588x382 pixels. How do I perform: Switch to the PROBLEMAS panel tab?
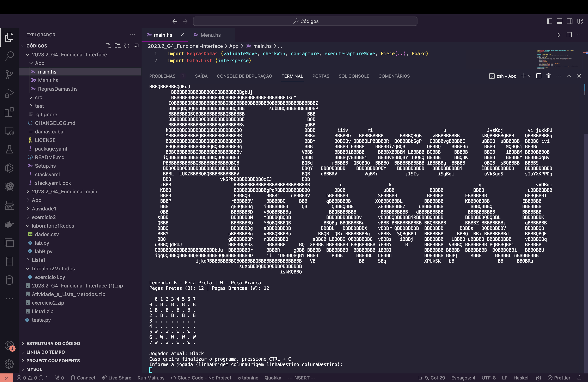(x=162, y=76)
